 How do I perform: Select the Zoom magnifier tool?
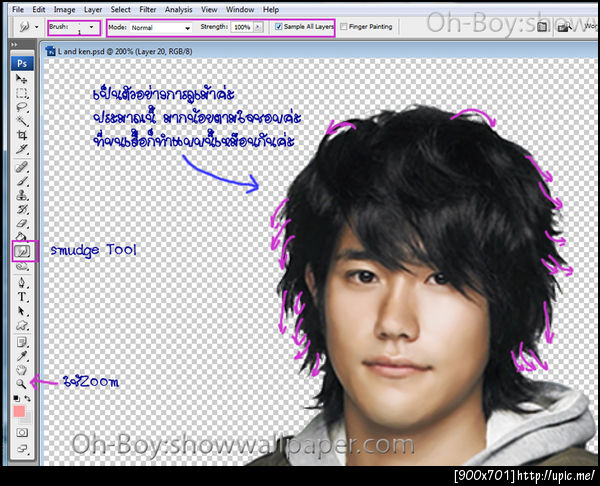tap(21, 383)
